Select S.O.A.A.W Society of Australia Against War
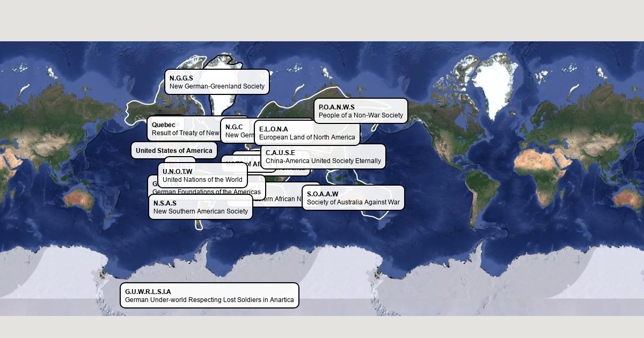The width and height of the screenshot is (644, 338). tap(353, 198)
